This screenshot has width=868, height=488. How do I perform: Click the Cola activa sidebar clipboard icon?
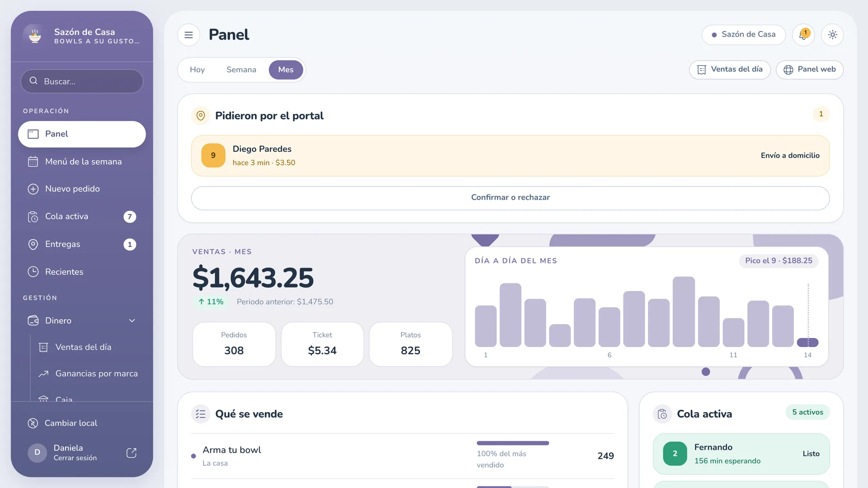[x=33, y=217]
